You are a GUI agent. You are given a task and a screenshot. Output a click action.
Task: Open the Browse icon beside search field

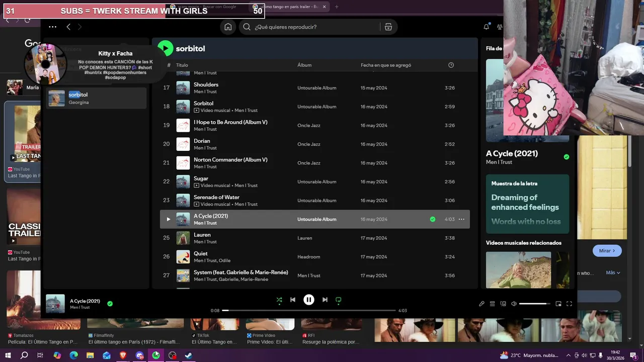388,27
